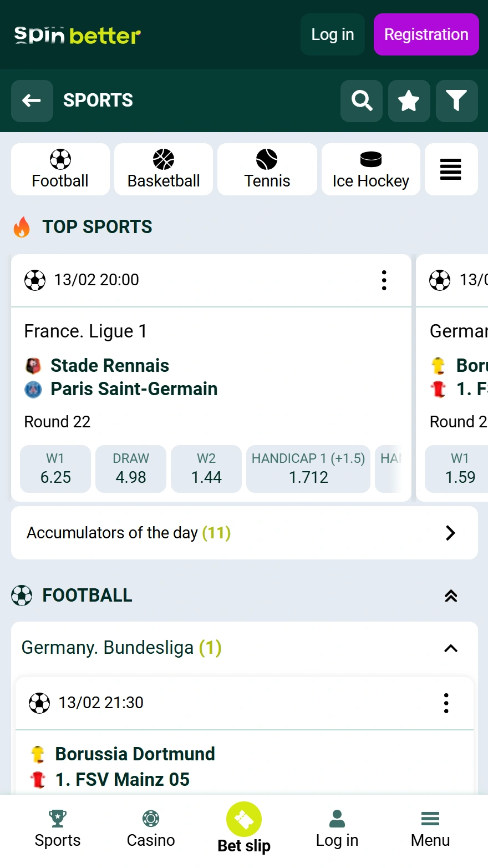Viewport: 488px width, 868px height.
Task: Select the Ice Hockey sport tab
Action: (370, 169)
